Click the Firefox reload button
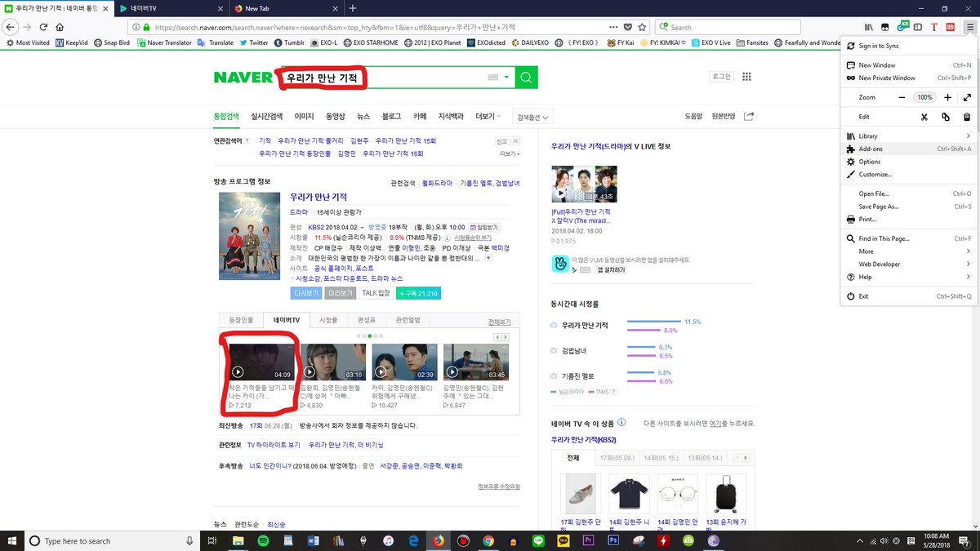Screen dimensions: 980x551 coord(43,27)
